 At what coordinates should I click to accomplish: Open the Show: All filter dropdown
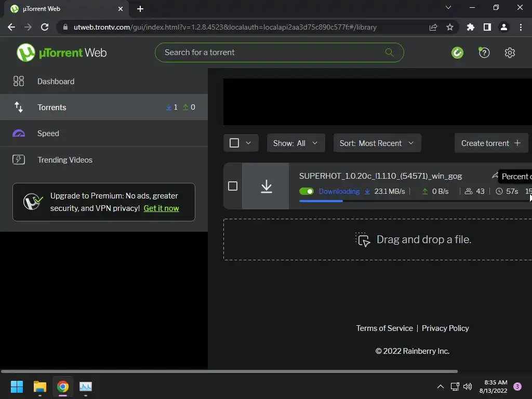point(296,143)
